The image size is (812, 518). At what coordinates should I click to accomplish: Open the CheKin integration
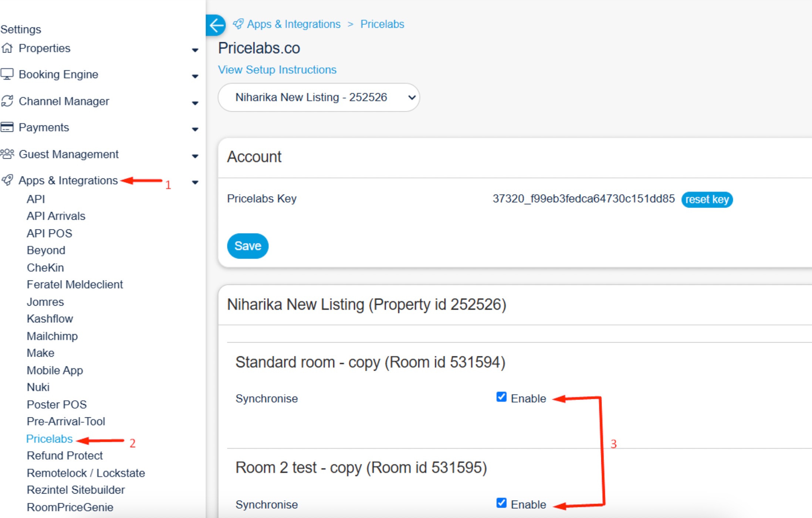(x=45, y=267)
